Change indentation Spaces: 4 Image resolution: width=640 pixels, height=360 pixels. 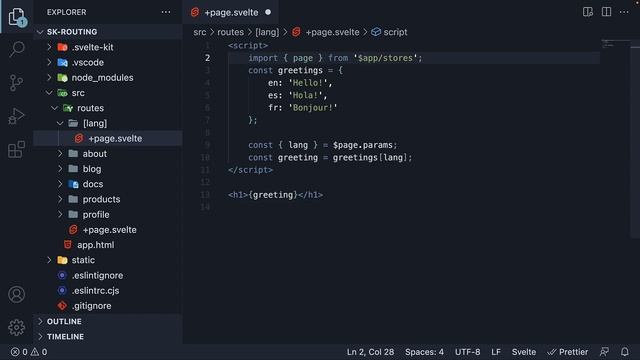click(424, 352)
